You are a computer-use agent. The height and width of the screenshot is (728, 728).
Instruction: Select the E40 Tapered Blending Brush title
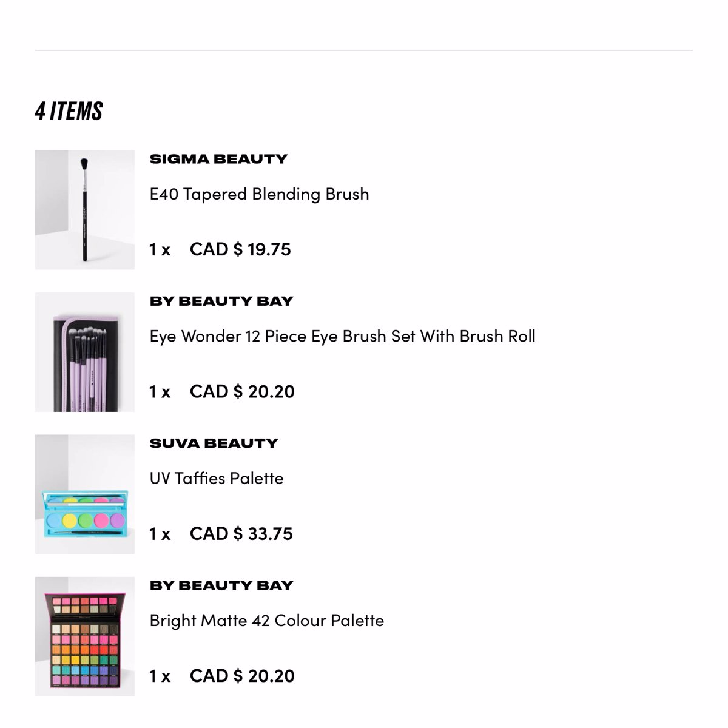click(260, 194)
